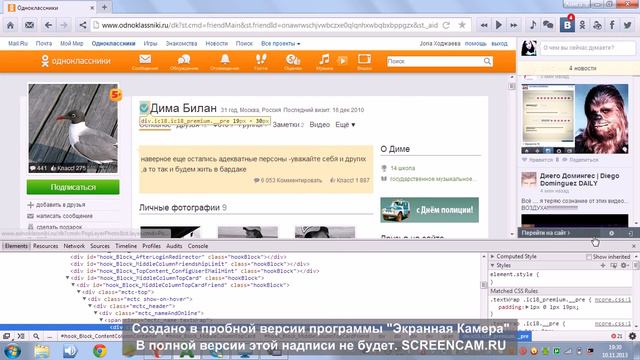The image size is (640, 360).
Task: Click the New Style Rule plus icon
Action: [x=603, y=265]
